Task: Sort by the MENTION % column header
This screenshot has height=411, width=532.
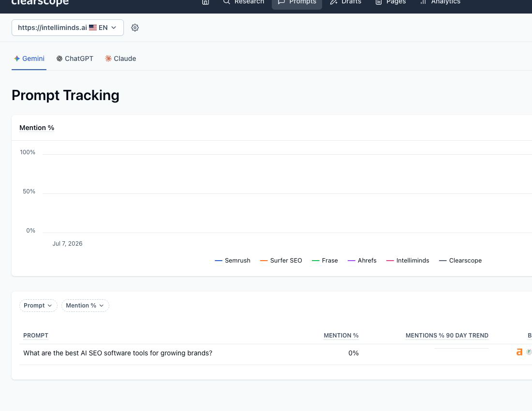Action: pos(341,336)
